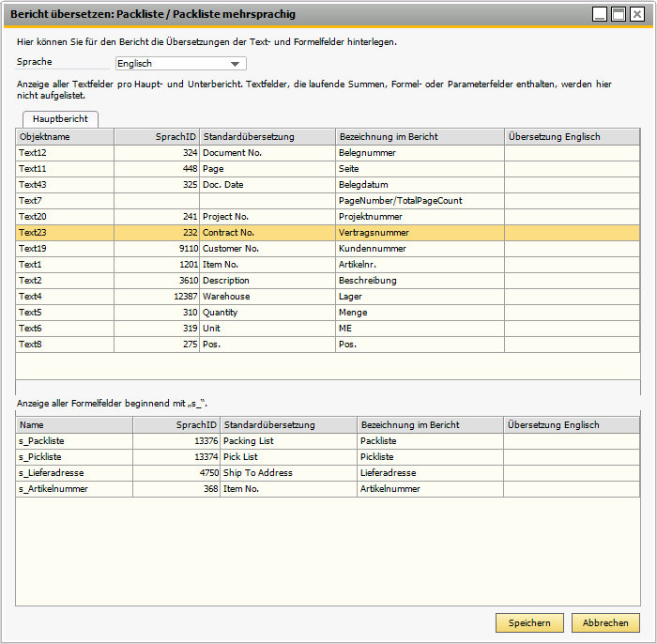Maximize the Bericht übersetzen window
The width and height of the screenshot is (657, 644).
[x=619, y=14]
